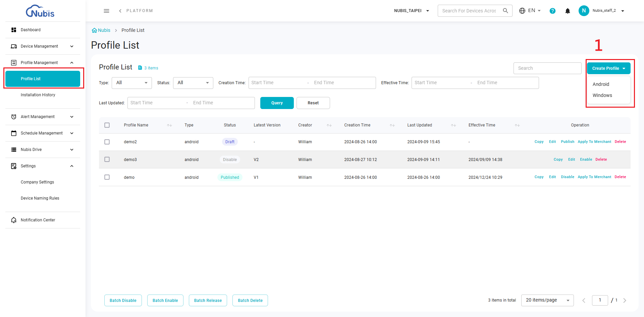Viewport: 644px width, 317px height.
Task: Open Company Settings in sidebar
Action: pos(37,182)
